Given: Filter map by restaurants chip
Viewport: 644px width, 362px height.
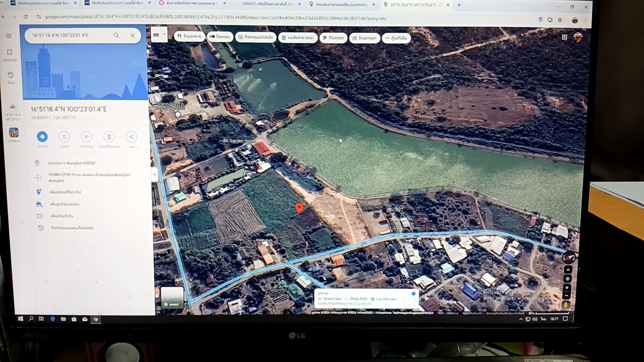Looking at the screenshot, I should click(190, 37).
